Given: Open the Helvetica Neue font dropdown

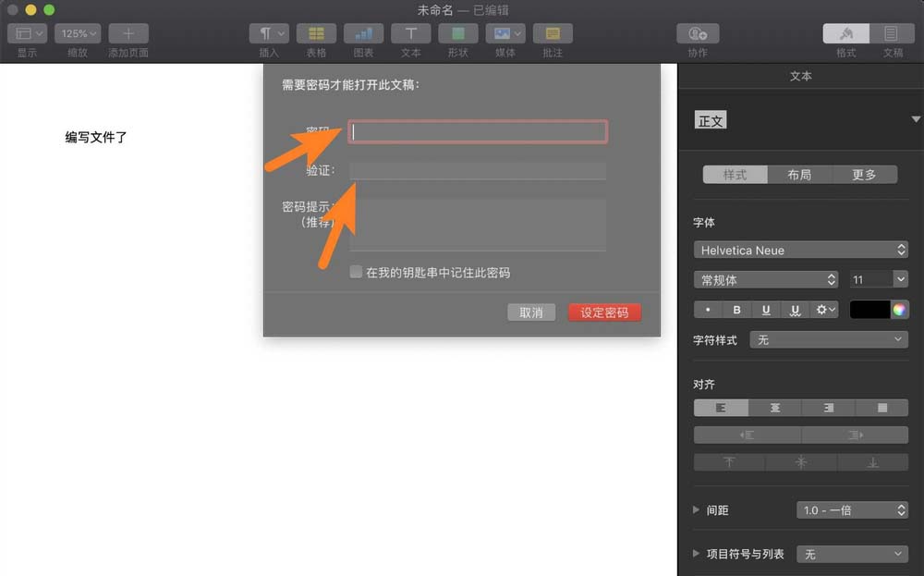Looking at the screenshot, I should 800,250.
